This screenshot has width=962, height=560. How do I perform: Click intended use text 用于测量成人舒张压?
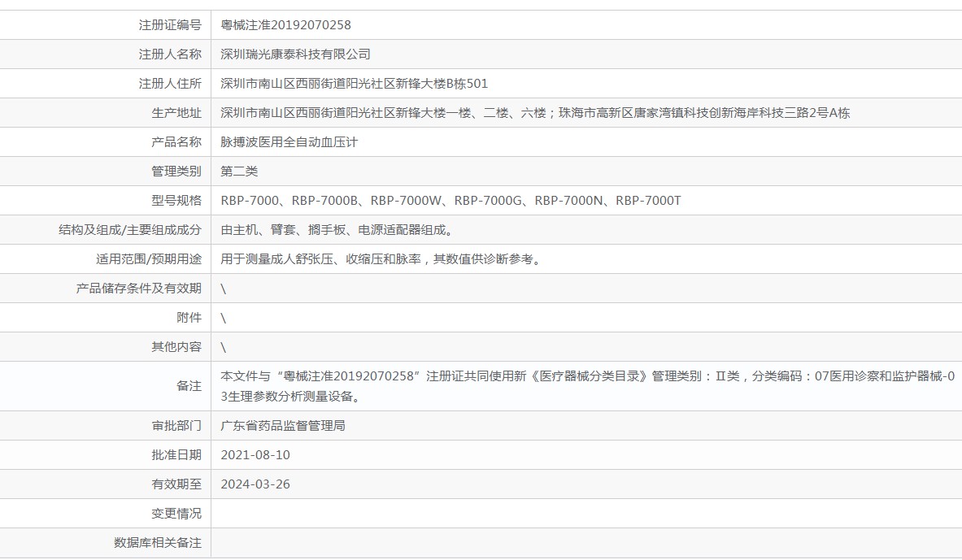382,259
